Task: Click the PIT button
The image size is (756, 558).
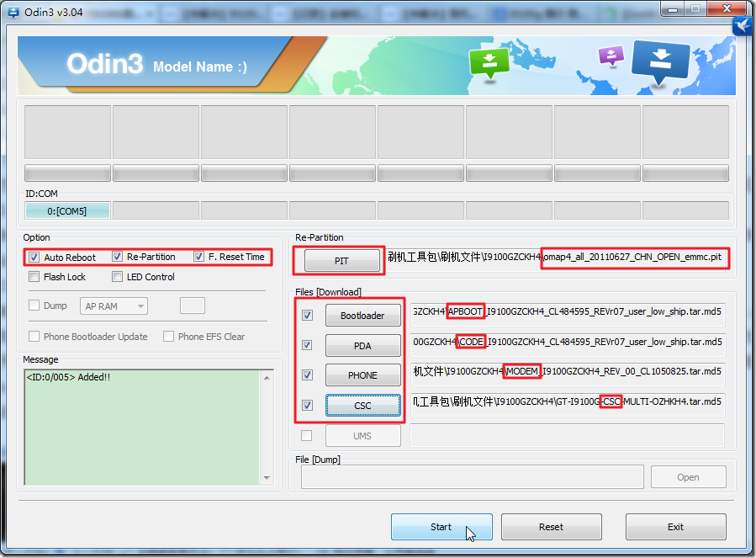Action: click(x=341, y=261)
